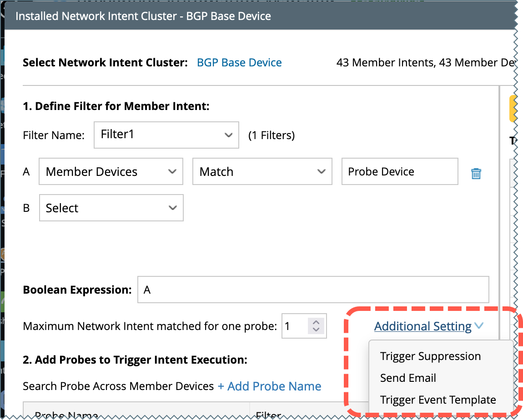Delete filter condition A with trash icon

click(x=476, y=173)
